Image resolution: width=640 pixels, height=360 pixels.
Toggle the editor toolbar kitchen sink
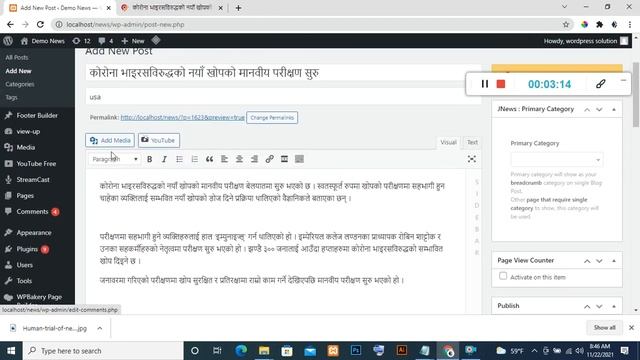point(299,159)
